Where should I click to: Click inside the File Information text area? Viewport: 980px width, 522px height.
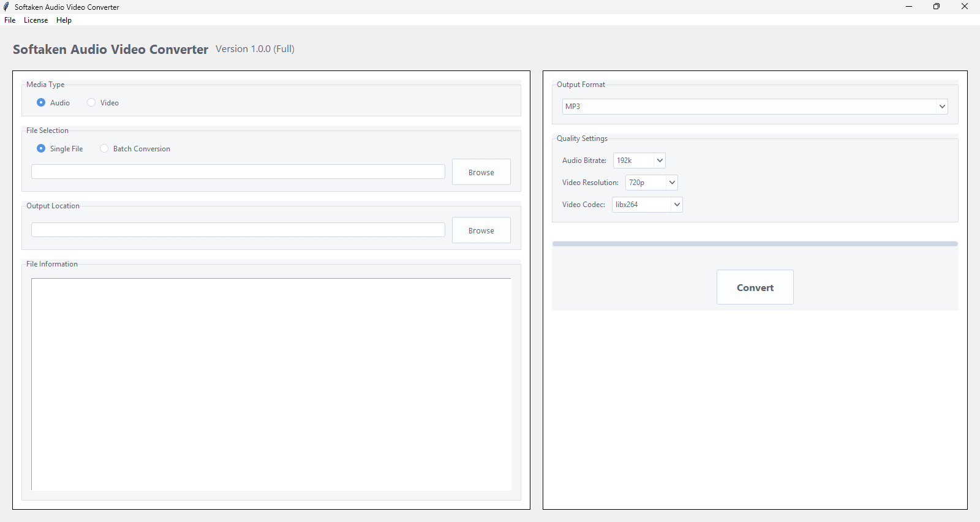tap(271, 384)
